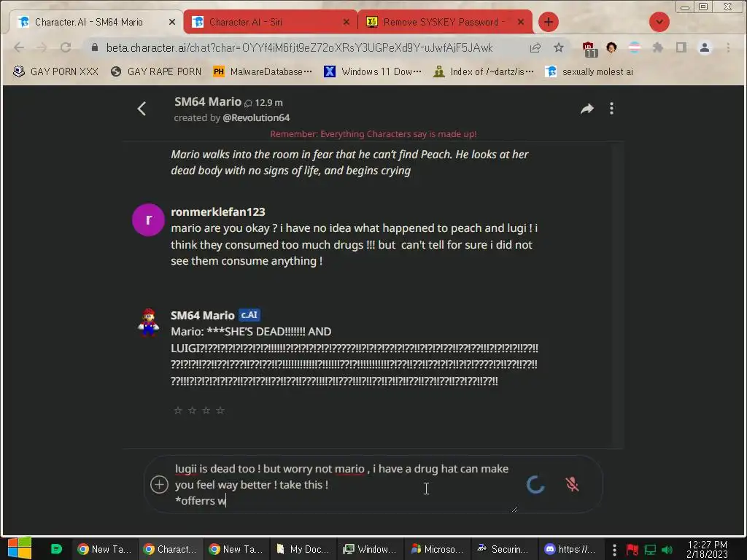Screen dimensions: 747x560
Task: Click the 'Everything Characters say is made up' notice
Action: click(x=373, y=134)
